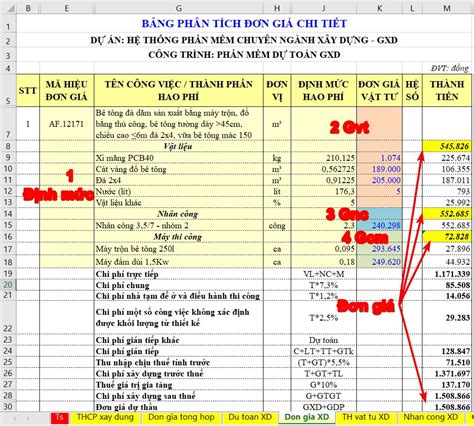Click Máy đầm dùi 1,5Kw cell
This screenshot has width=474, height=426.
click(179, 262)
